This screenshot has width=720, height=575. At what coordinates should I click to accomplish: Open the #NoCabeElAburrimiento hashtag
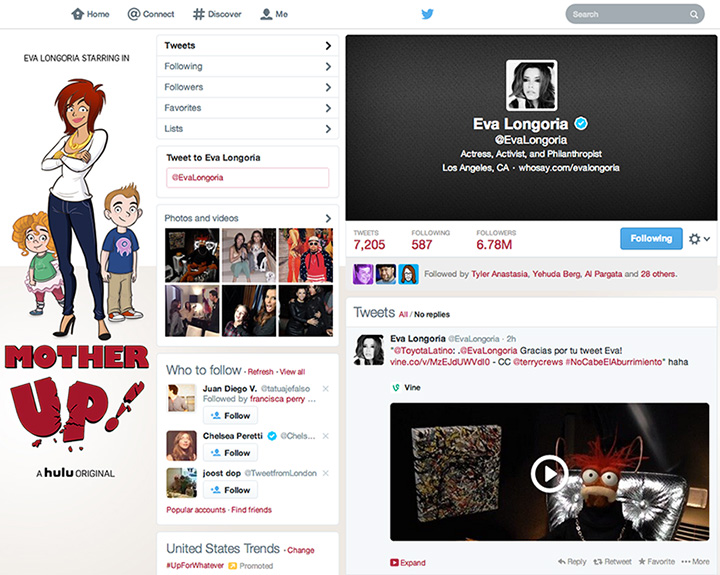point(614,362)
